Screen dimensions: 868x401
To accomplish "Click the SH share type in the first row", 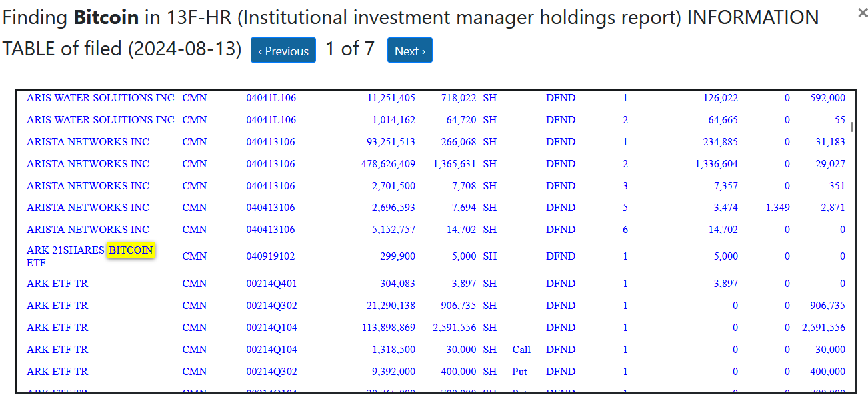I will pyautogui.click(x=490, y=97).
